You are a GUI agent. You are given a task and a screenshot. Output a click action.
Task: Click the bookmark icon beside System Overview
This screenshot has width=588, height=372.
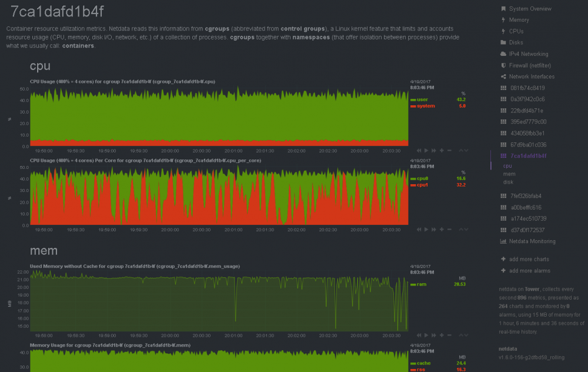coord(503,9)
